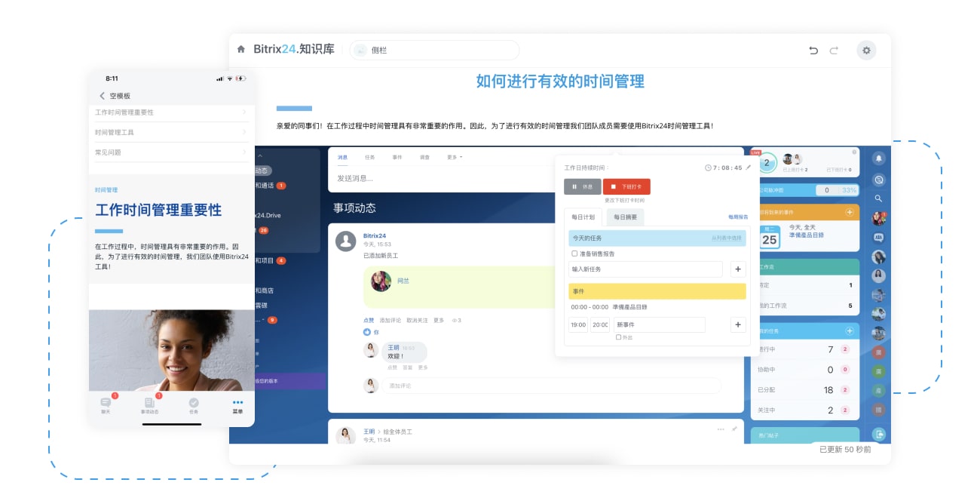Click the 侧栏 sidebar field in the header

click(x=434, y=50)
